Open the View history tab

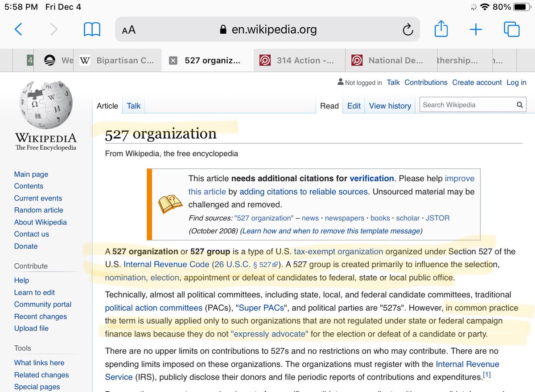pos(390,106)
